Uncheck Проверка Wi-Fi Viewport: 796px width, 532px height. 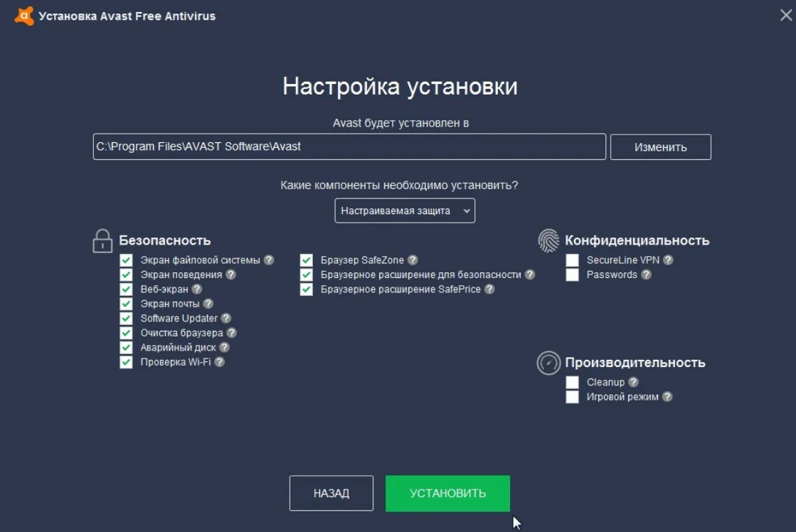click(x=126, y=363)
